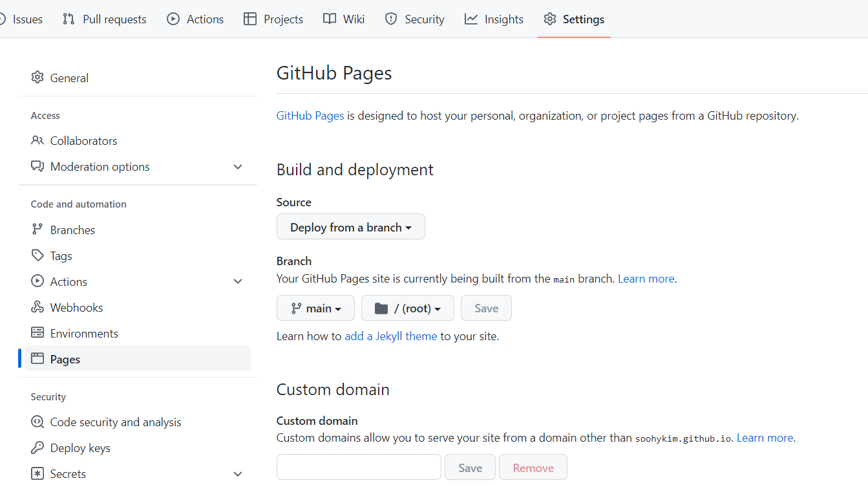Screen dimensions: 868x485
Task: Open the Actions tab in the top navigation
Action: [195, 19]
